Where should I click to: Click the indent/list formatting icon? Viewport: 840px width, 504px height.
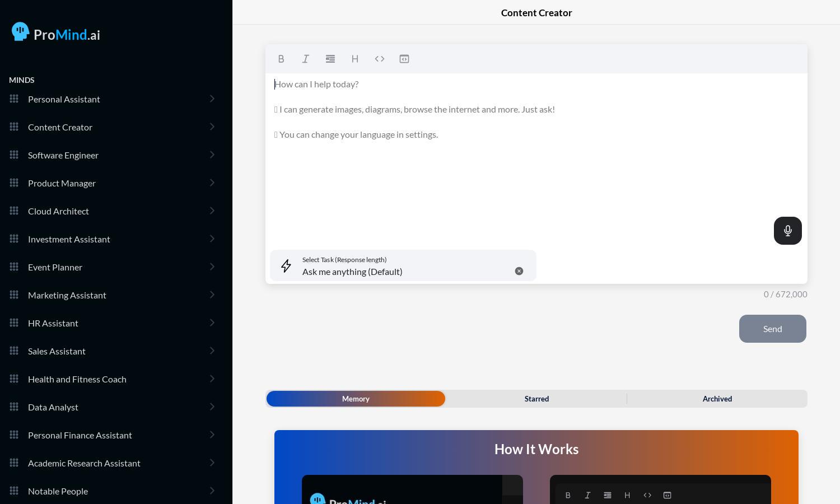330,59
